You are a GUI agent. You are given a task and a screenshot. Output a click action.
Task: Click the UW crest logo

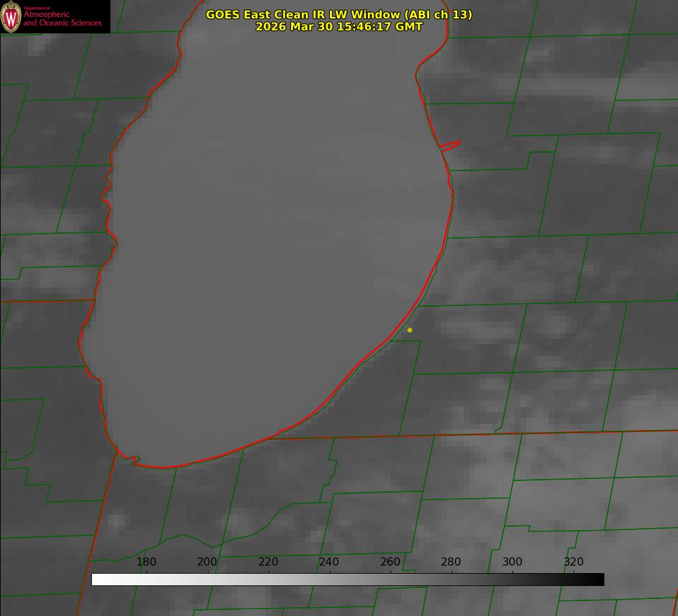(x=12, y=17)
